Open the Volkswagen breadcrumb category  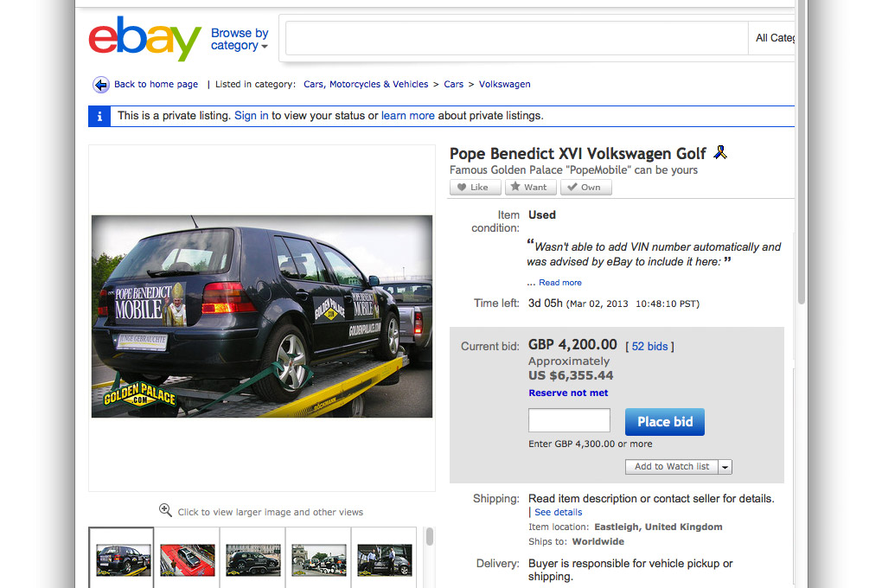pos(505,85)
